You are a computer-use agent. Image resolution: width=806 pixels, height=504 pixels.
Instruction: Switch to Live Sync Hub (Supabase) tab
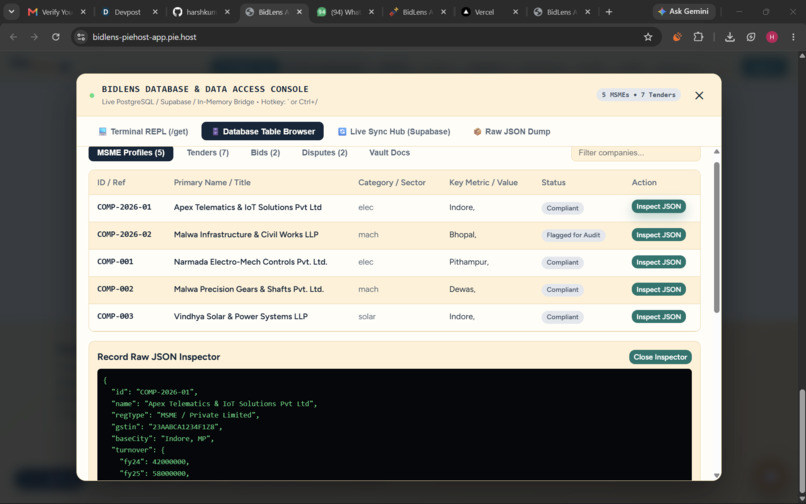pos(394,132)
